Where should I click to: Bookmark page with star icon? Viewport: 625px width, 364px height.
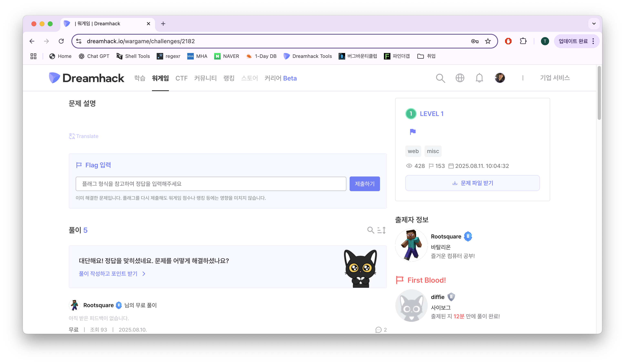[488, 41]
